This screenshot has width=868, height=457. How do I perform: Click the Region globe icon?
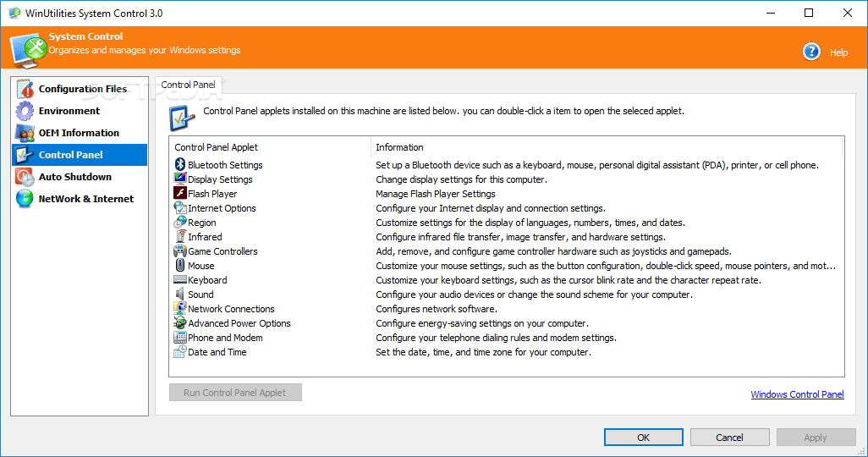[180, 222]
